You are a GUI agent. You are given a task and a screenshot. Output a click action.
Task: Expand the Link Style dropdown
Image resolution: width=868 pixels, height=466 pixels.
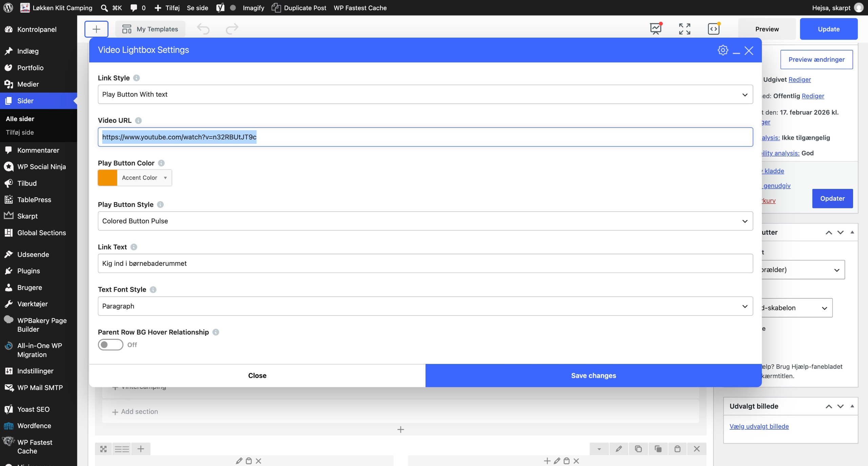coord(425,94)
